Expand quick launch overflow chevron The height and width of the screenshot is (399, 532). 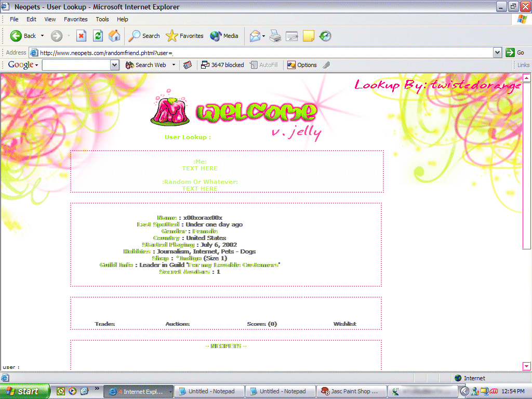click(97, 389)
